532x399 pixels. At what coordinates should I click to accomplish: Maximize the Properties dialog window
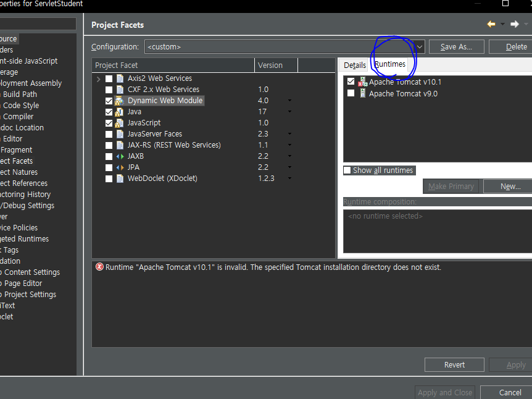(x=505, y=3)
